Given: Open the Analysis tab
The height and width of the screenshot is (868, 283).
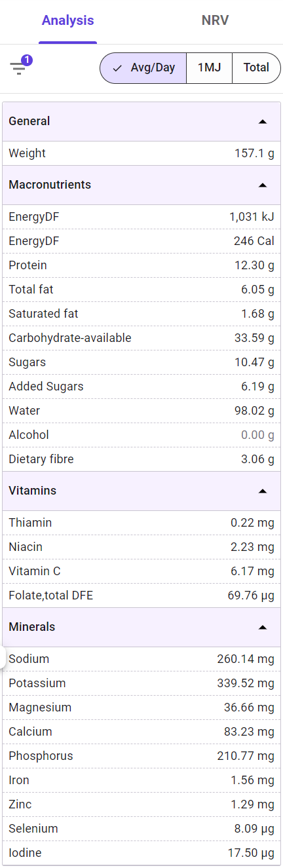Looking at the screenshot, I should [68, 21].
